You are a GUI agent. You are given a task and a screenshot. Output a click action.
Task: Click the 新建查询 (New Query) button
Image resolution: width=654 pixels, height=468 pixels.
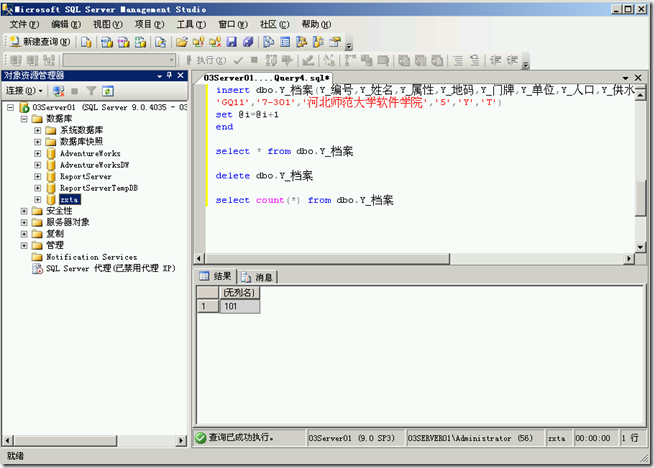click(40, 42)
